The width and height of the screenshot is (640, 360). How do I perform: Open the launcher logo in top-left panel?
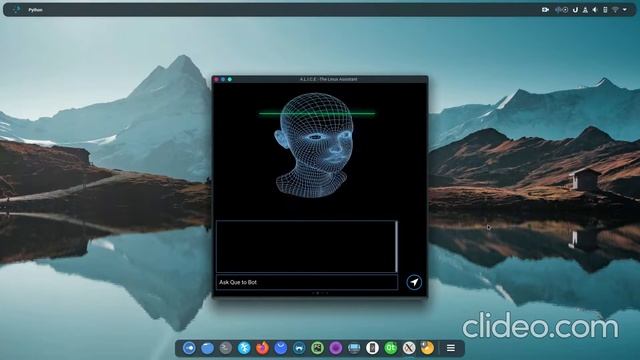(x=16, y=9)
